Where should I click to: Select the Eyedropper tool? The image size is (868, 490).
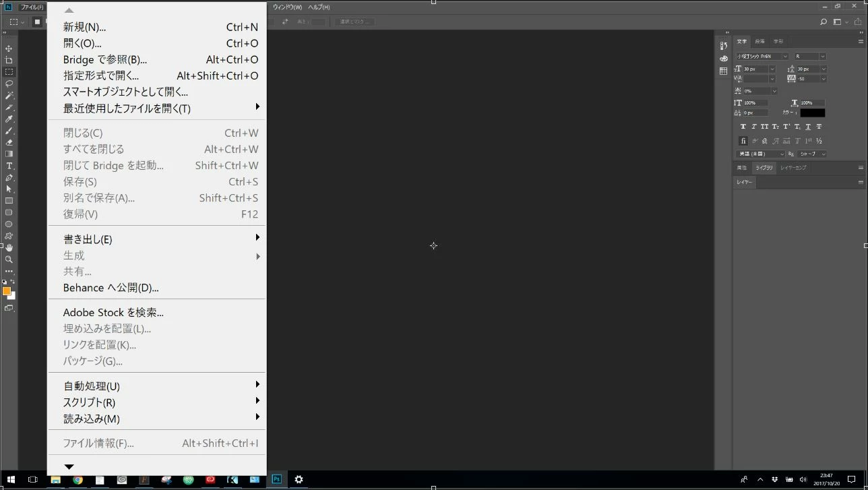point(9,119)
